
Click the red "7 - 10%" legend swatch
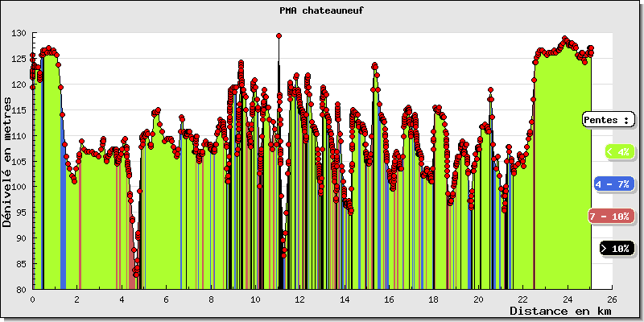pyautogui.click(x=609, y=217)
